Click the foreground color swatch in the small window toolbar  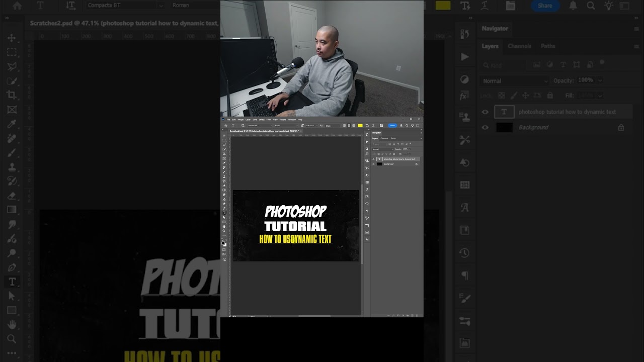pos(223,243)
